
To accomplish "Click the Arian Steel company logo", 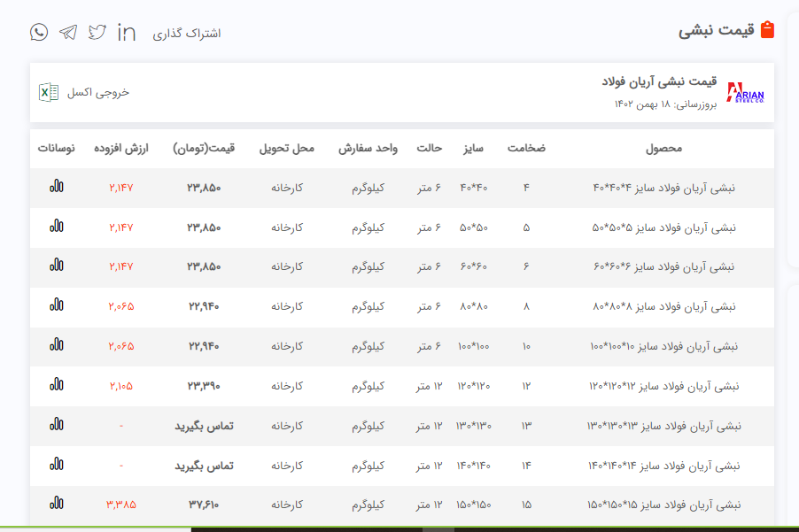I will pos(745,93).
